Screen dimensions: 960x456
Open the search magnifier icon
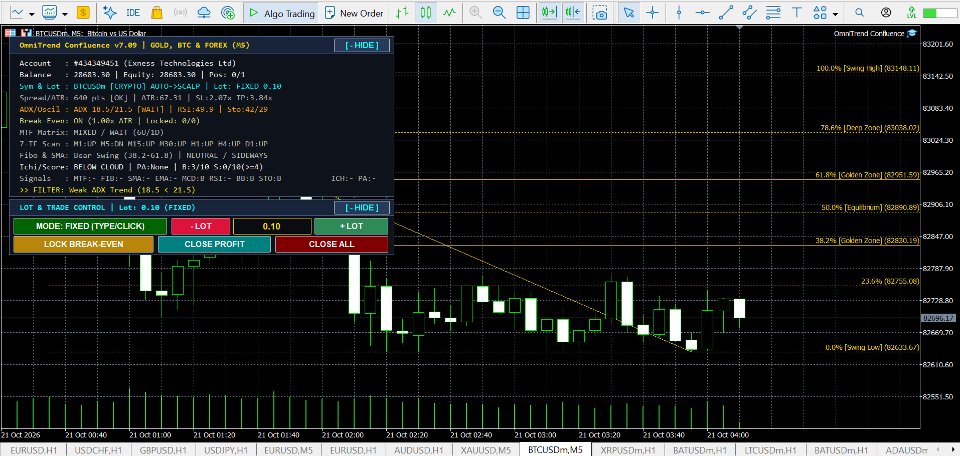pos(860,12)
